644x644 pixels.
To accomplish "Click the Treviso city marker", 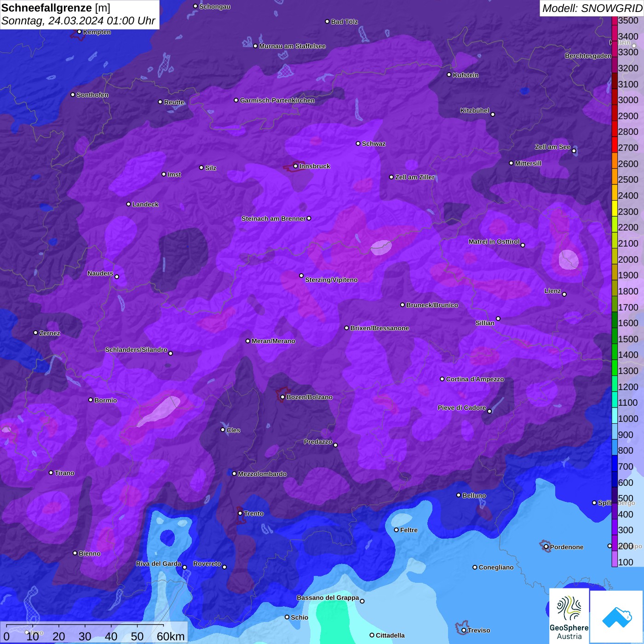I will (x=464, y=630).
